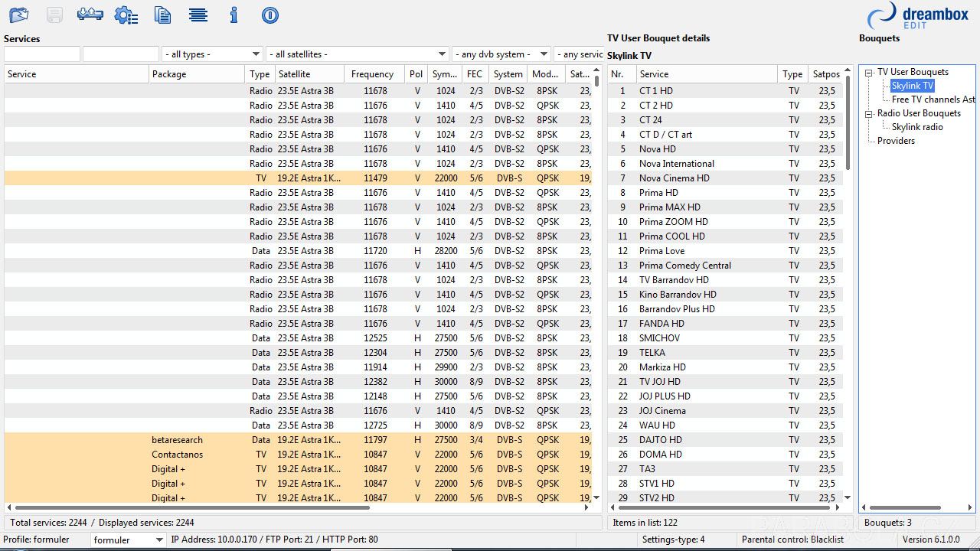Click the services list scroll-down arrow
The height and width of the screenshot is (551, 980).
(596, 497)
